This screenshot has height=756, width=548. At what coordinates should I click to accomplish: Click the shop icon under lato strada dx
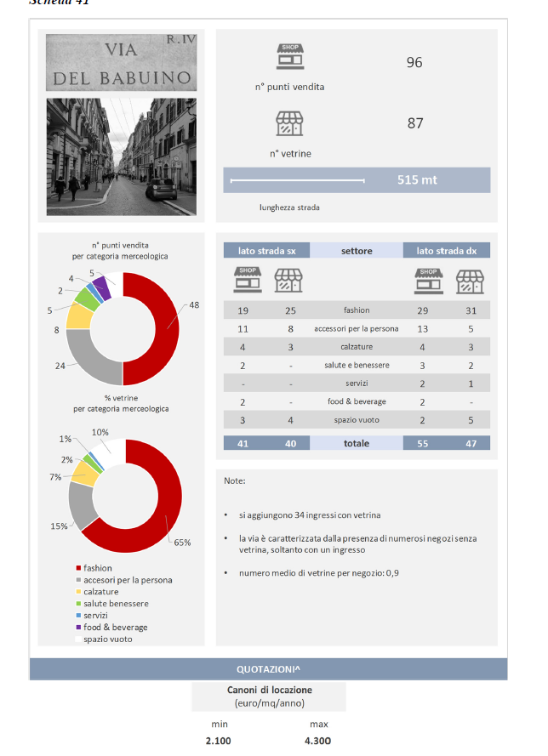click(x=428, y=279)
